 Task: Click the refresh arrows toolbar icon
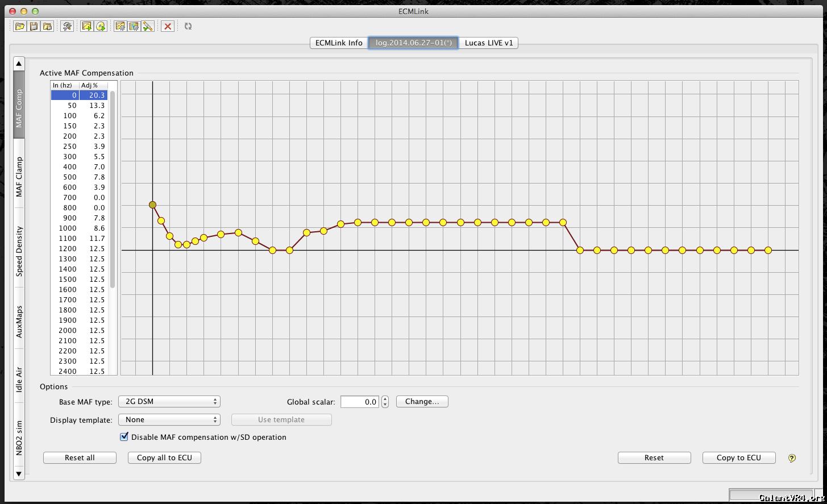point(188,26)
